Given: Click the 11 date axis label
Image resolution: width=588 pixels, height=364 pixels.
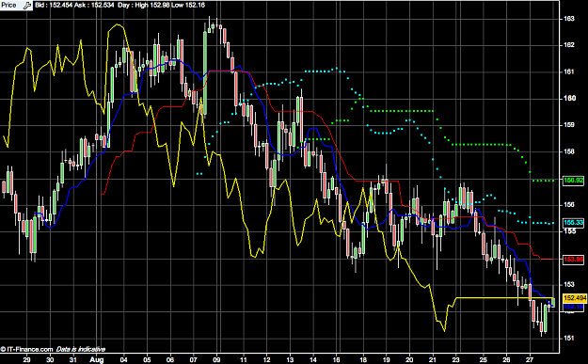Looking at the screenshot, I should pos(244,359).
